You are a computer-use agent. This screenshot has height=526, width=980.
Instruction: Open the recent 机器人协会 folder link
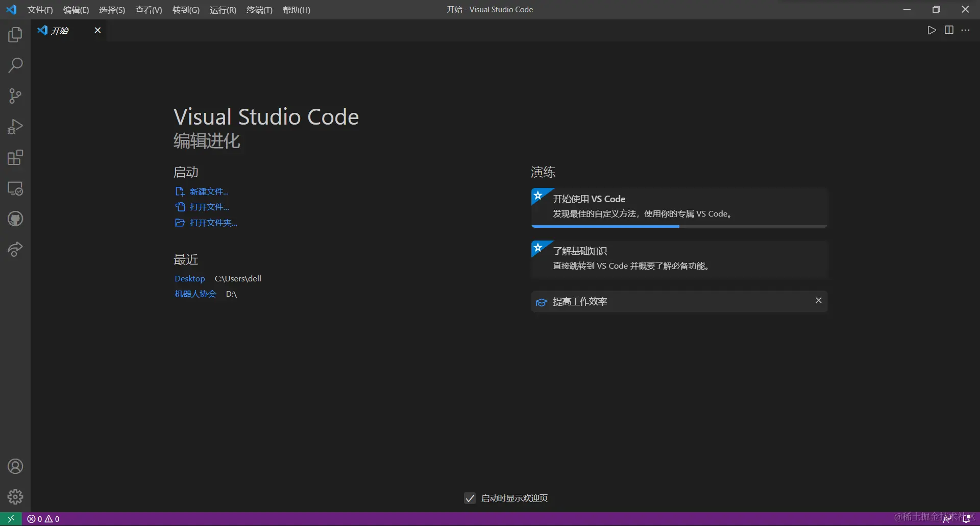(x=195, y=294)
